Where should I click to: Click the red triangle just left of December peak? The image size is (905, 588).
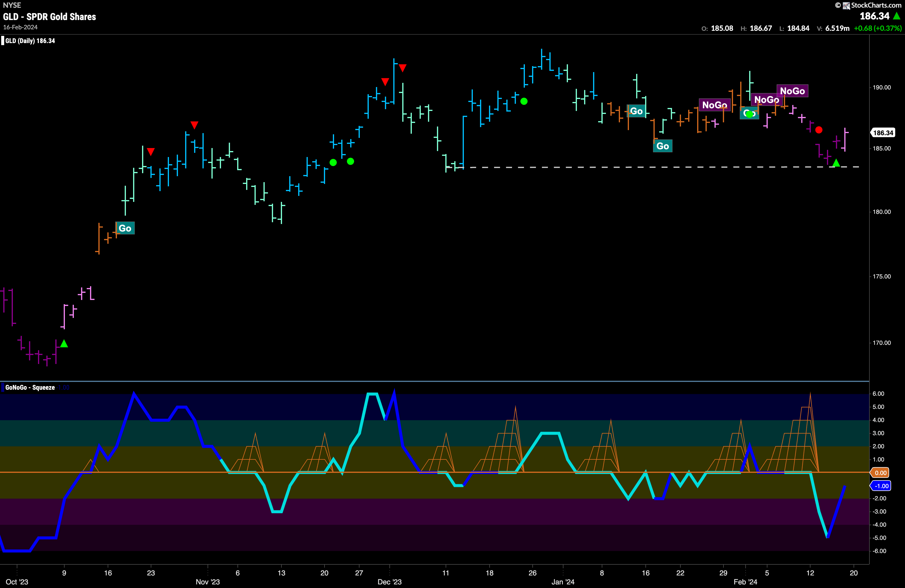click(x=385, y=82)
